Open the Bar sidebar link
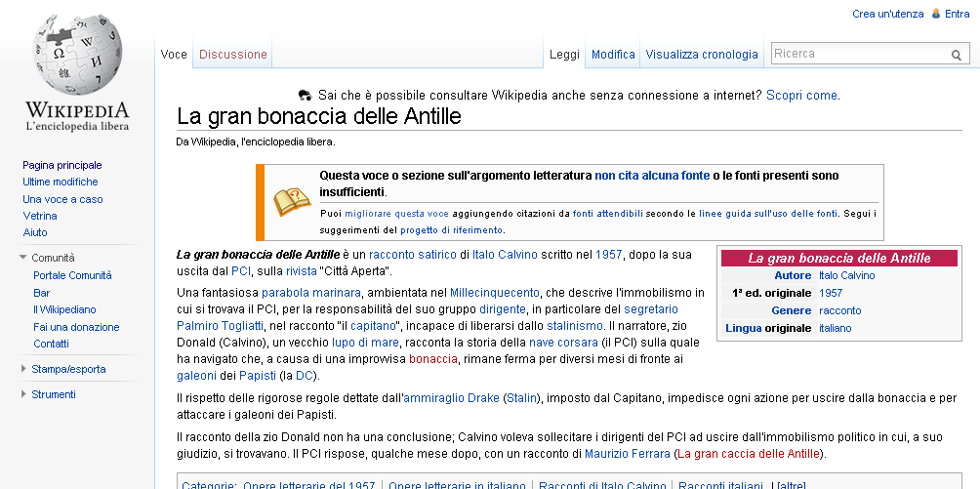The height and width of the screenshot is (489, 980). coord(41,293)
